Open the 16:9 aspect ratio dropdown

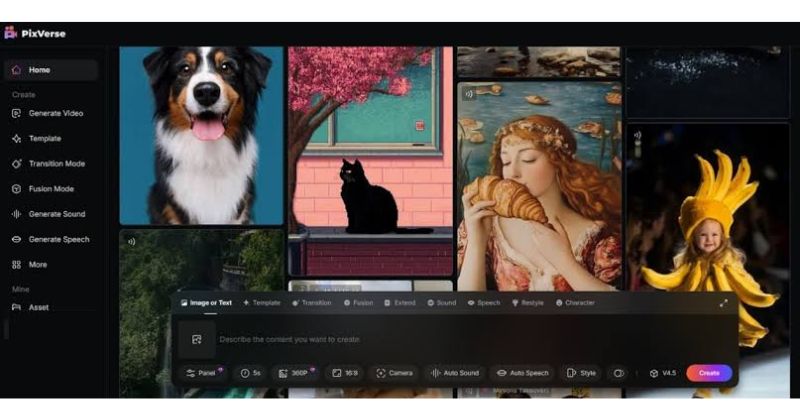pos(345,373)
